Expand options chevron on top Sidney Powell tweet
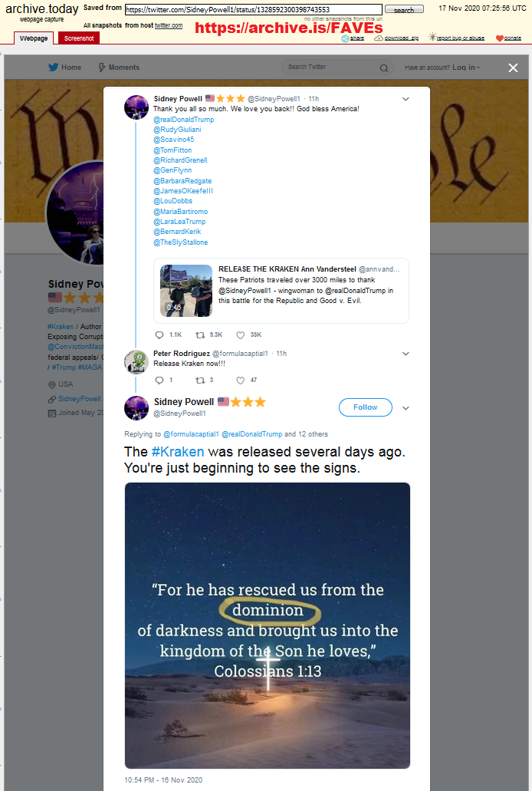532x791 pixels. [x=406, y=100]
